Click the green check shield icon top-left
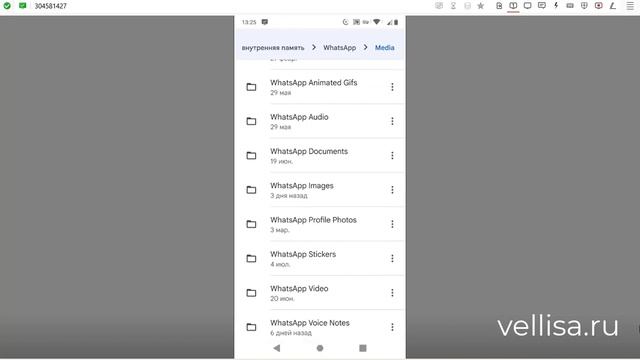 click(x=7, y=6)
